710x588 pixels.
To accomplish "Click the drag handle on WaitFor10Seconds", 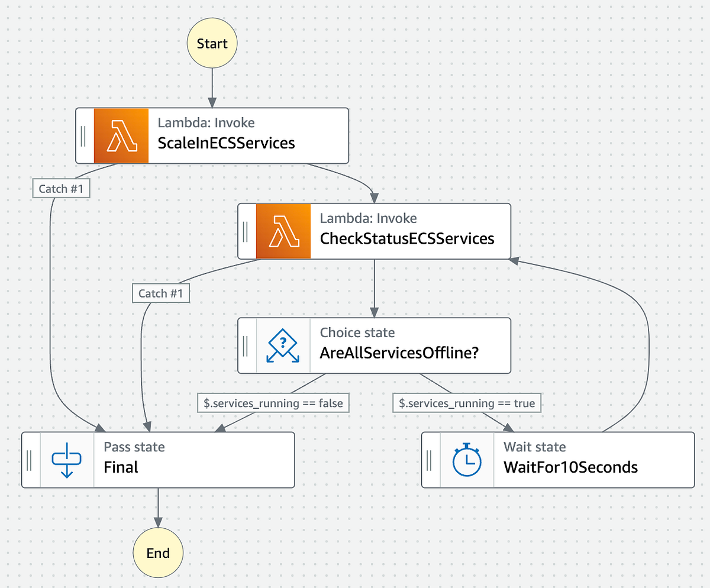I will 430,459.
